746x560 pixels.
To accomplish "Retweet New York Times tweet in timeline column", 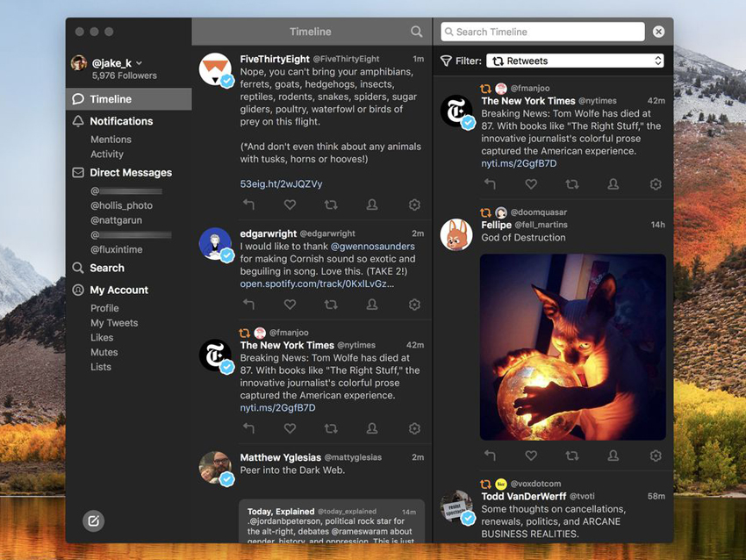I will coord(331,428).
